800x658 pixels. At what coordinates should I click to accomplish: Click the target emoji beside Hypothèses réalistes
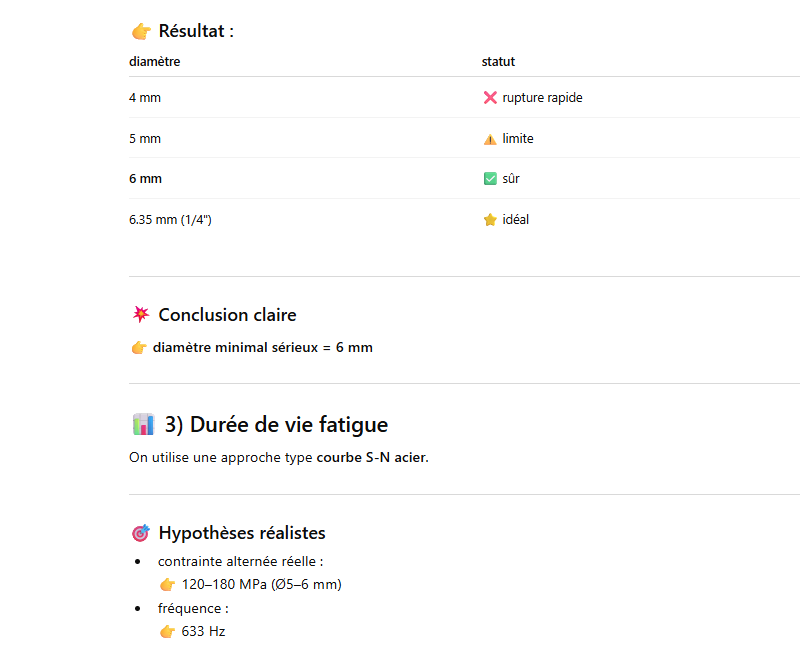pos(140,533)
